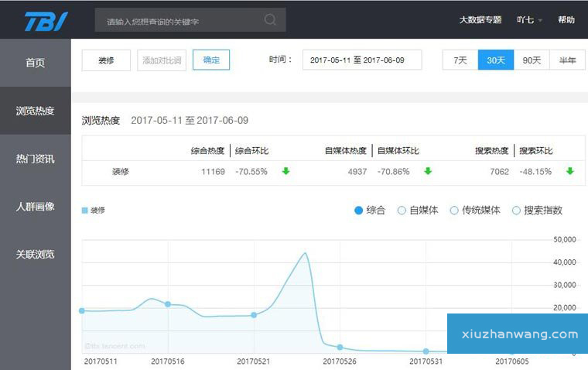Click the TBI logo icon
The width and height of the screenshot is (588, 370).
coord(46,21)
